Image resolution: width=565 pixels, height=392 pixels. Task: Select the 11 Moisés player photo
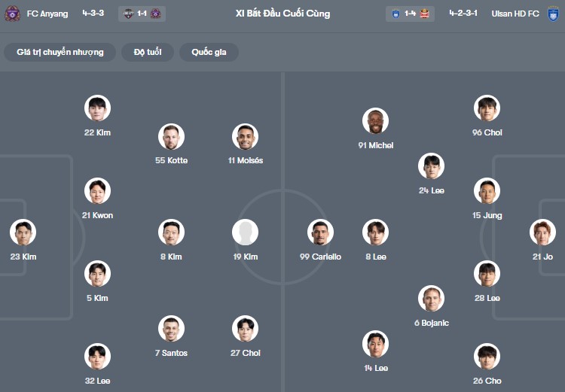(x=246, y=136)
